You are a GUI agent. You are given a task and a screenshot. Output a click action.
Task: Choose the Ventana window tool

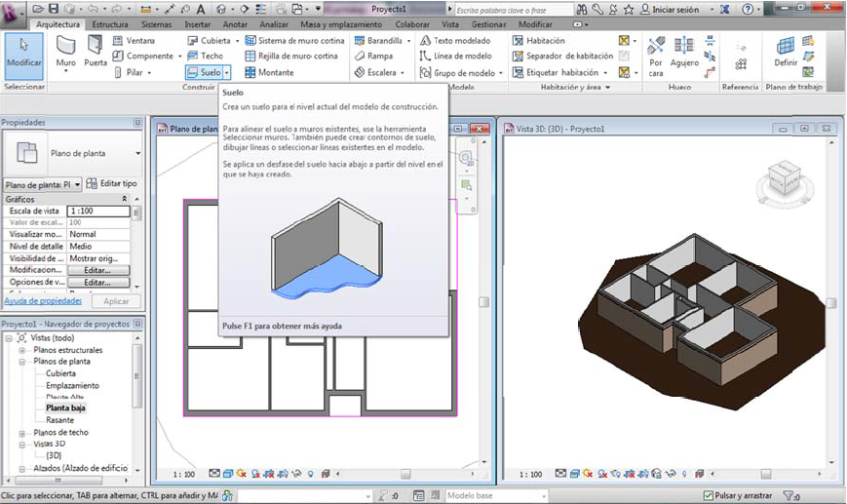point(134,41)
